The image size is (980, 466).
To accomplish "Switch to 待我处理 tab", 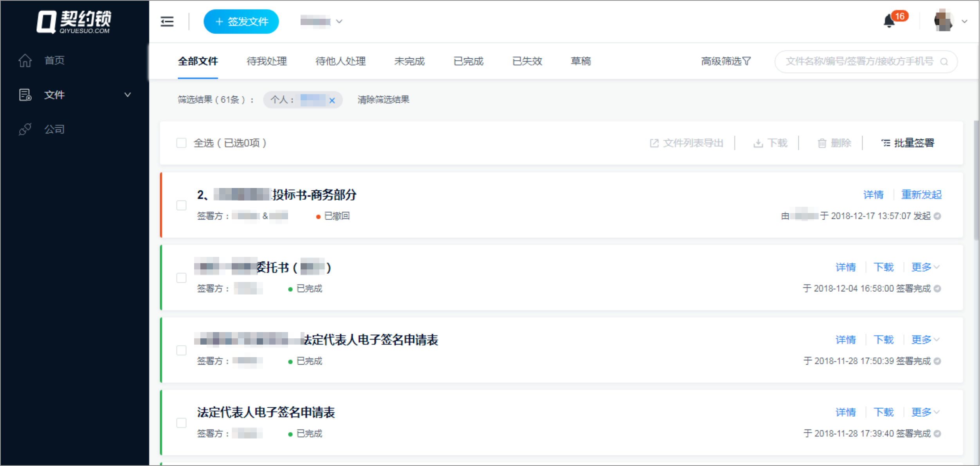I will [x=267, y=61].
